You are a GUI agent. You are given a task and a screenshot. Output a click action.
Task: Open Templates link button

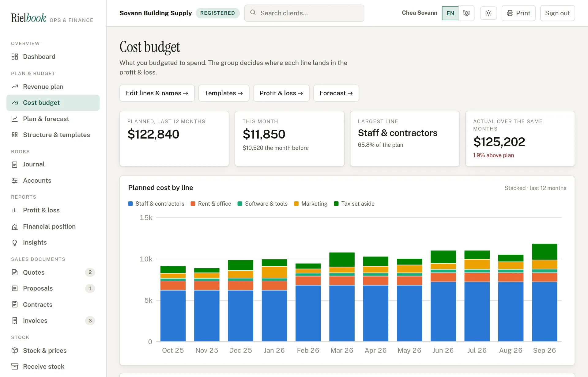coord(224,93)
